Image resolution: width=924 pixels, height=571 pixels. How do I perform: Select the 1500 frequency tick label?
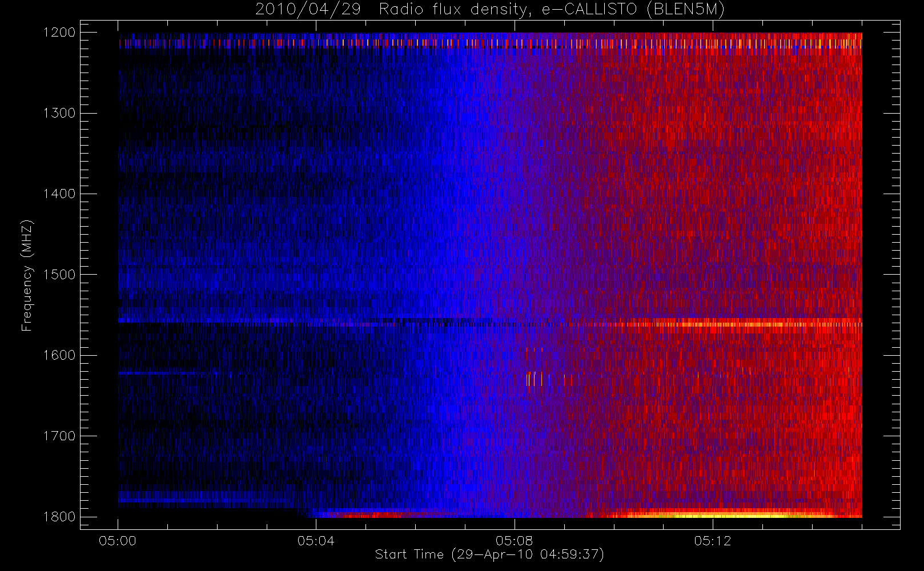point(59,275)
